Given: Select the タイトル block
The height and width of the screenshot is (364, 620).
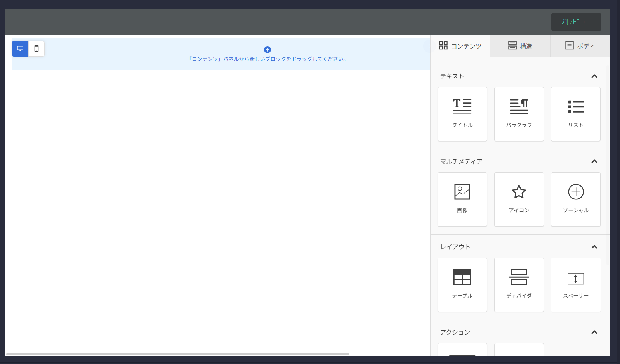Looking at the screenshot, I should click(x=462, y=114).
